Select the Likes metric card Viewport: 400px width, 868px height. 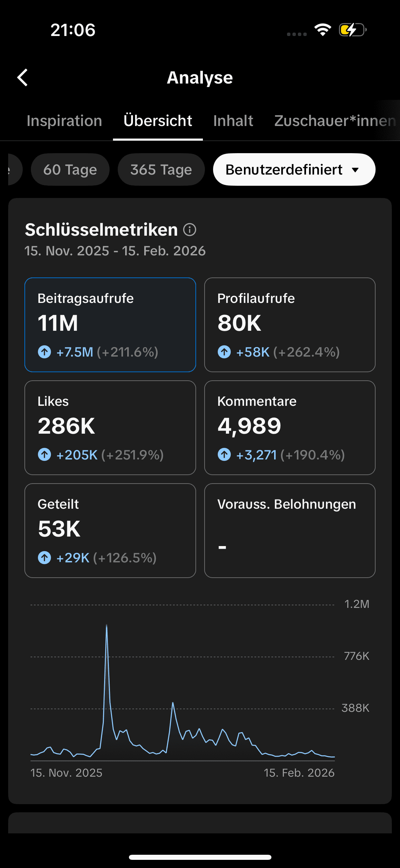(x=110, y=428)
